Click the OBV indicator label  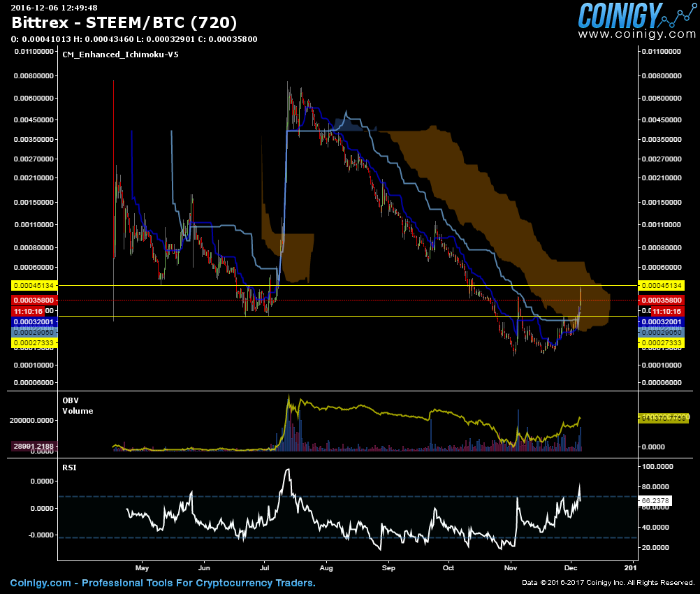tap(71, 400)
